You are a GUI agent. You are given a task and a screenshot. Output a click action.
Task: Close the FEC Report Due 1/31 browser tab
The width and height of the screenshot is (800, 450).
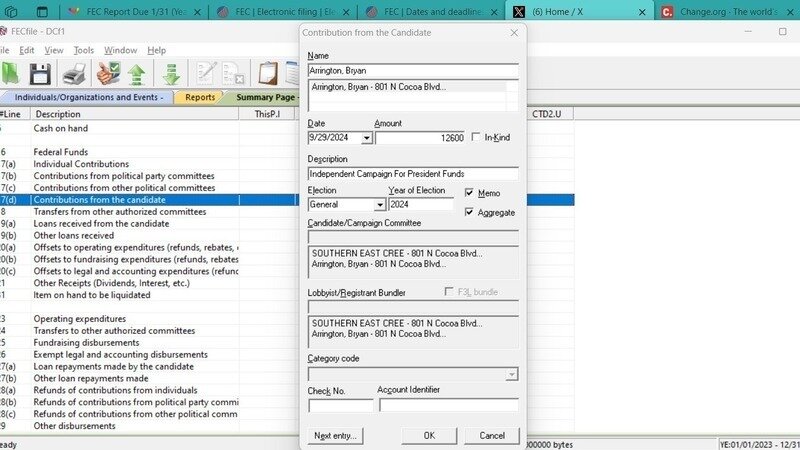pos(197,12)
